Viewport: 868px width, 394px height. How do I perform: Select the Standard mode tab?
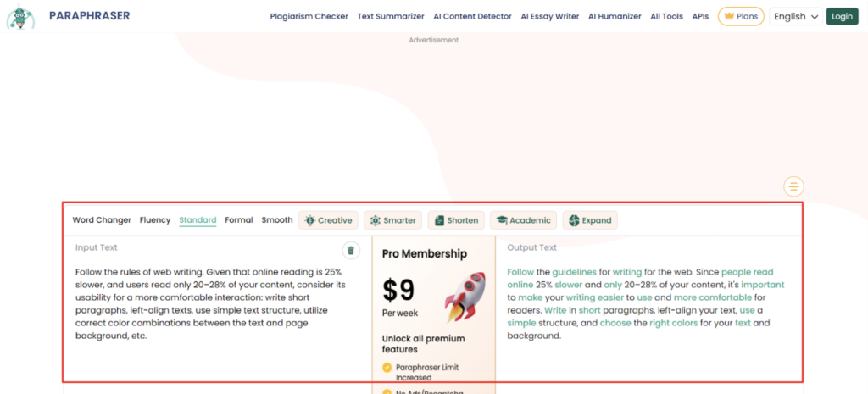click(198, 220)
